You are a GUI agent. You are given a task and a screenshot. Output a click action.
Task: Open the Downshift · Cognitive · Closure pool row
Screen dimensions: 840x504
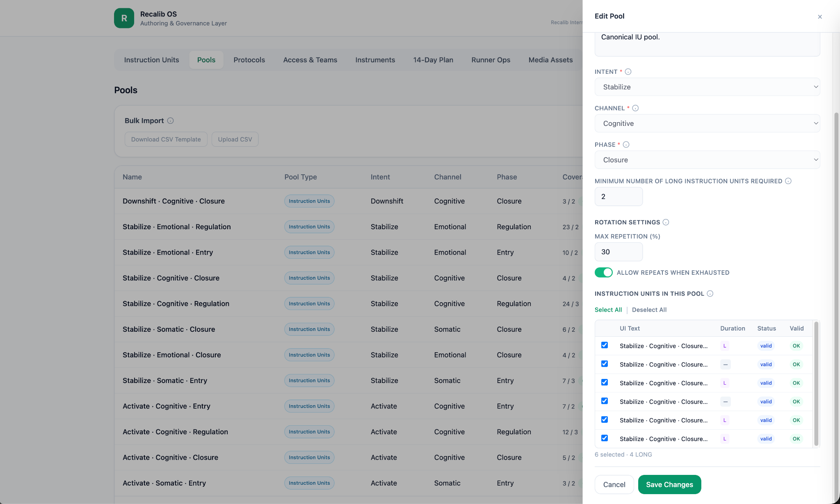click(x=348, y=201)
